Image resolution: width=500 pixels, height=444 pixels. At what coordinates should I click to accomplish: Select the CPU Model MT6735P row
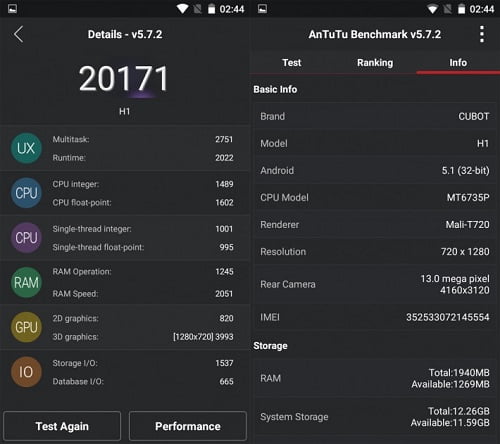pos(375,198)
